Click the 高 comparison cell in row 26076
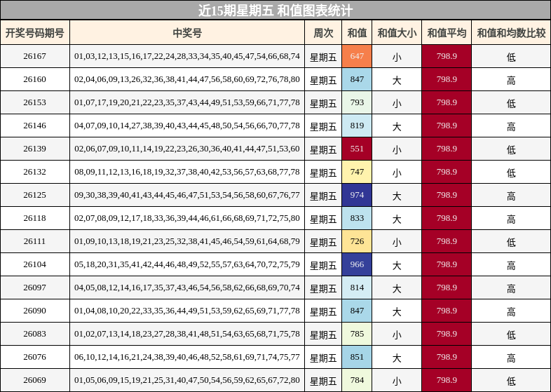 [511, 358]
